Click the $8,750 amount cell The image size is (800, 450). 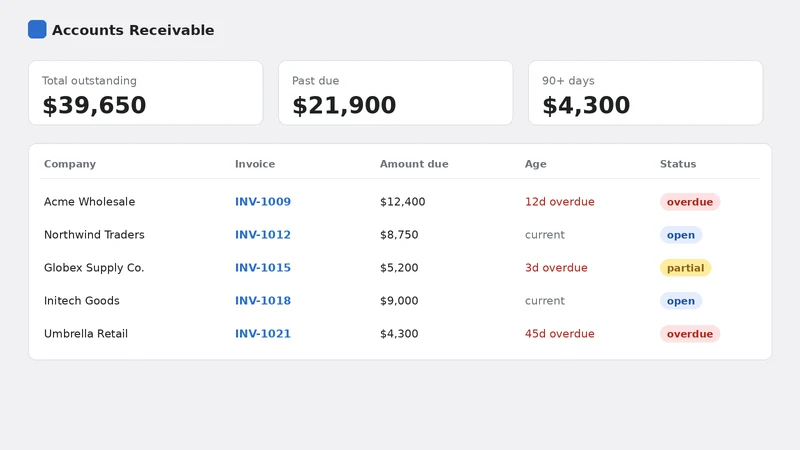coord(399,235)
